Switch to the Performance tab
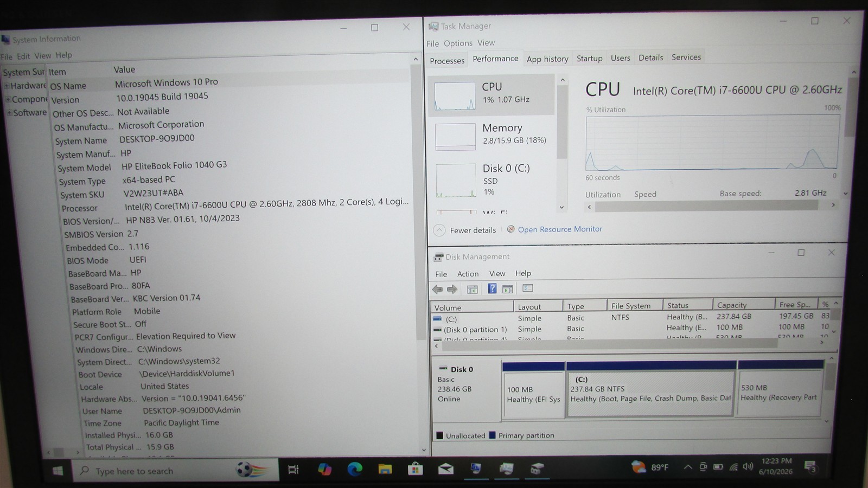 coord(495,59)
